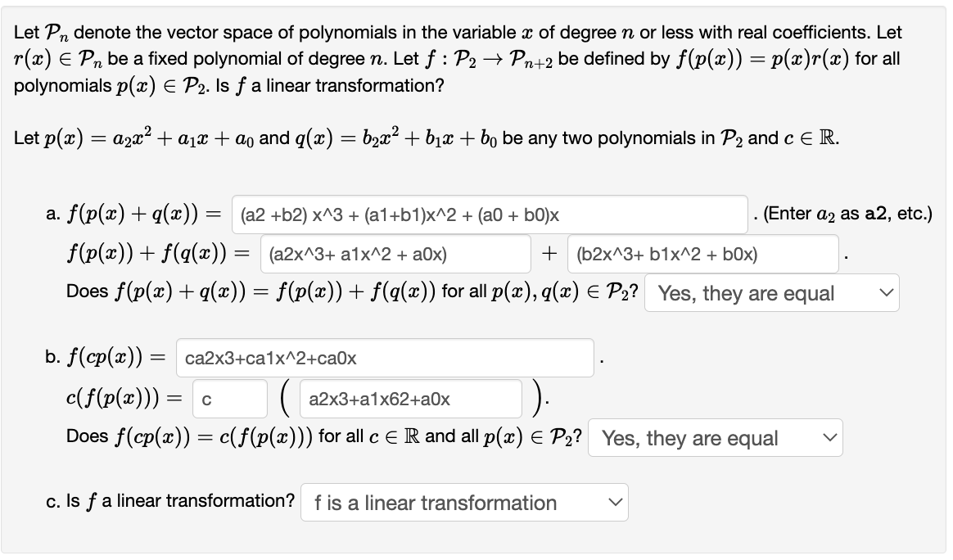The height and width of the screenshot is (560, 953).
Task: Click the (a2x^3+ a1x^2 + a0x) input field
Action: click(x=396, y=254)
